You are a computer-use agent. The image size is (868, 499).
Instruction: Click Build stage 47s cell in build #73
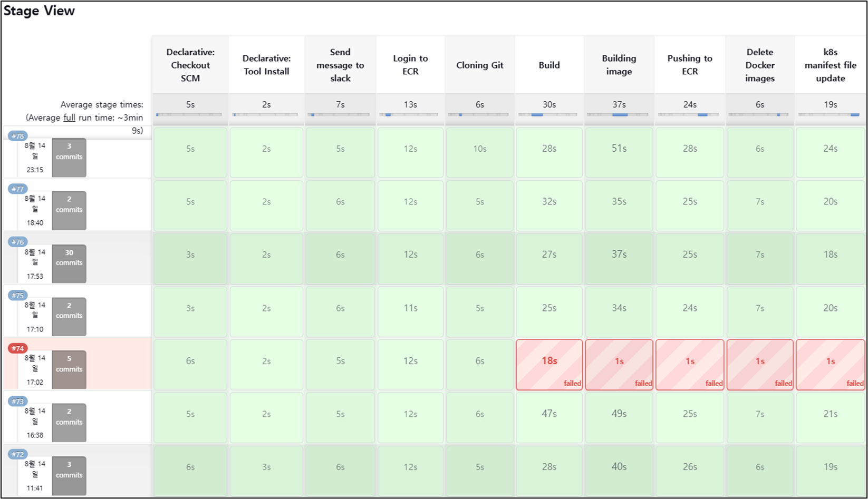[549, 417]
